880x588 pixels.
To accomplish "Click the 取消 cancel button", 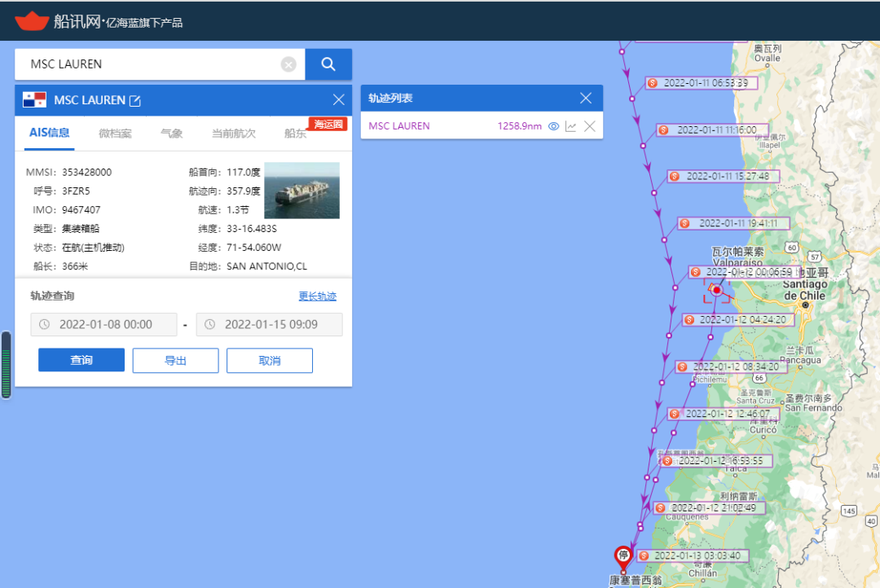I will 270,360.
